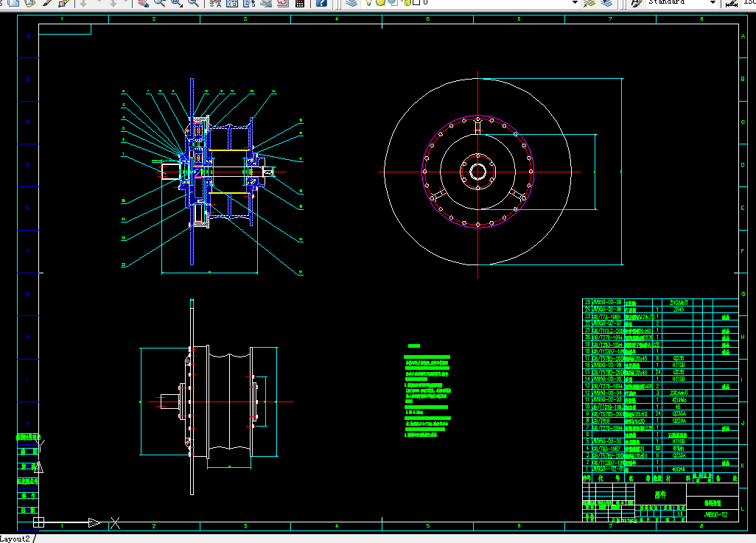This screenshot has width=756, height=543.
Task: Click the Copy icon in the toolbar
Action: pos(14,3)
